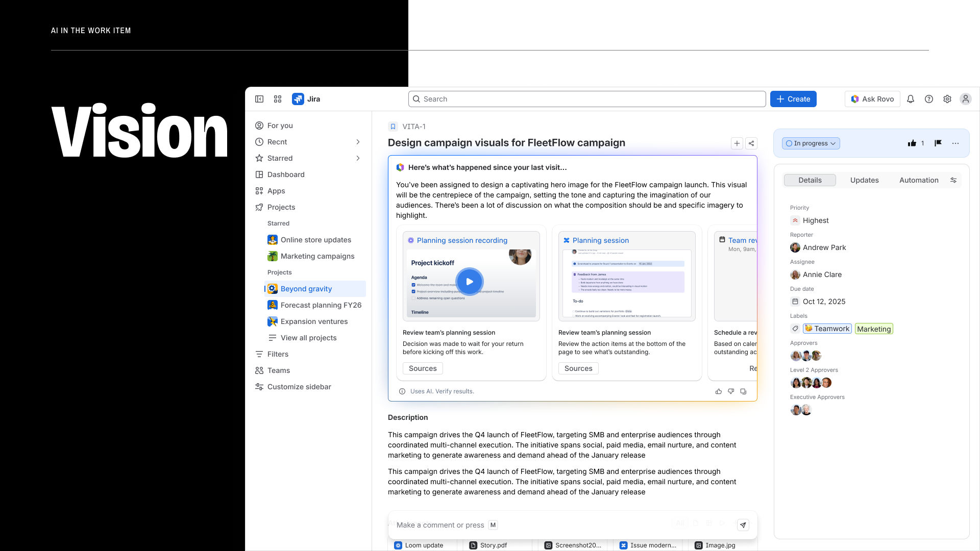980x551 pixels.
Task: Click the Teamwork label
Action: click(x=827, y=329)
